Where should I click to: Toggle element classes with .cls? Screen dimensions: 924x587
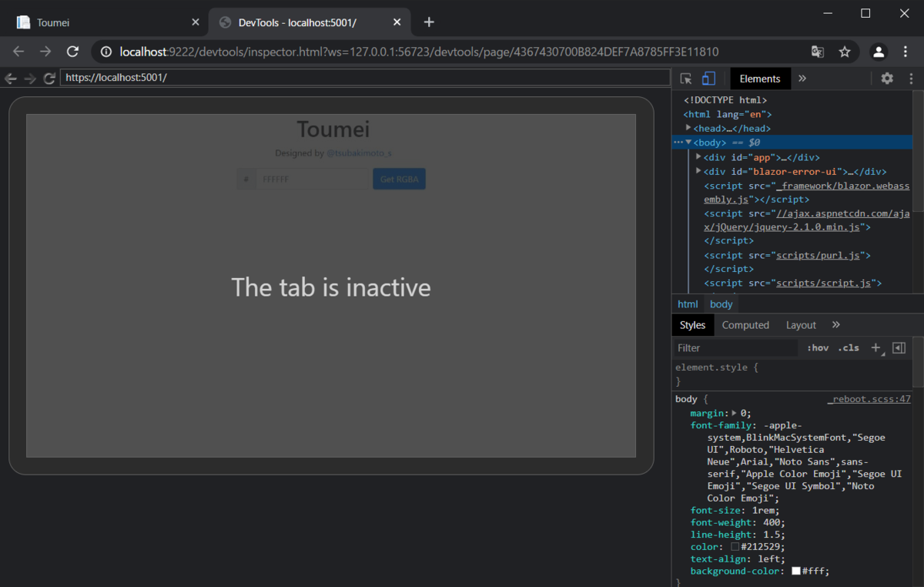click(849, 347)
